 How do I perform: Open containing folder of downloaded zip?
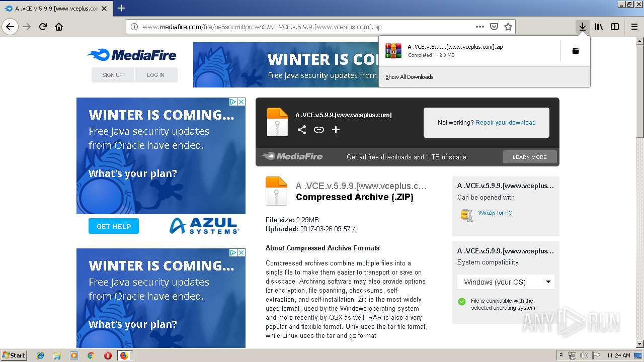(576, 51)
